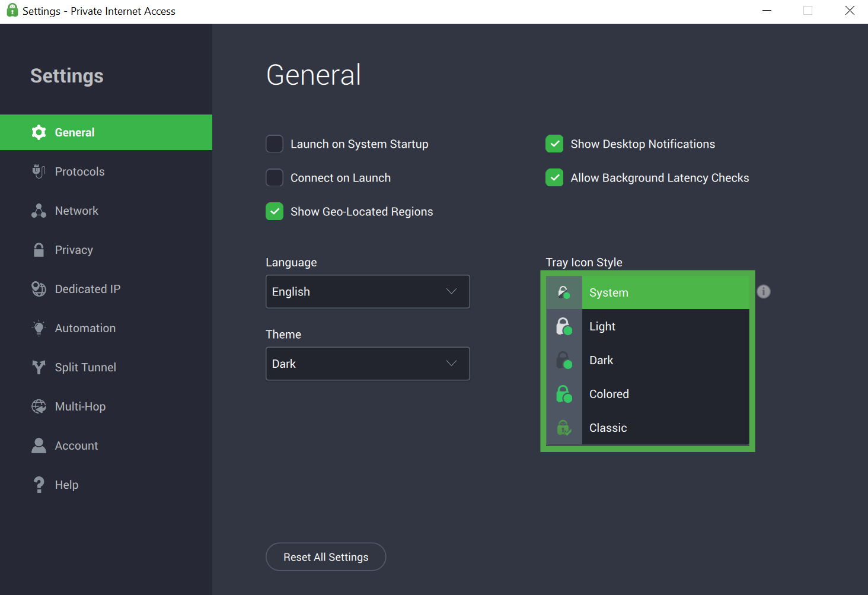
Task: Click the General gear icon in sidebar
Action: click(x=39, y=132)
